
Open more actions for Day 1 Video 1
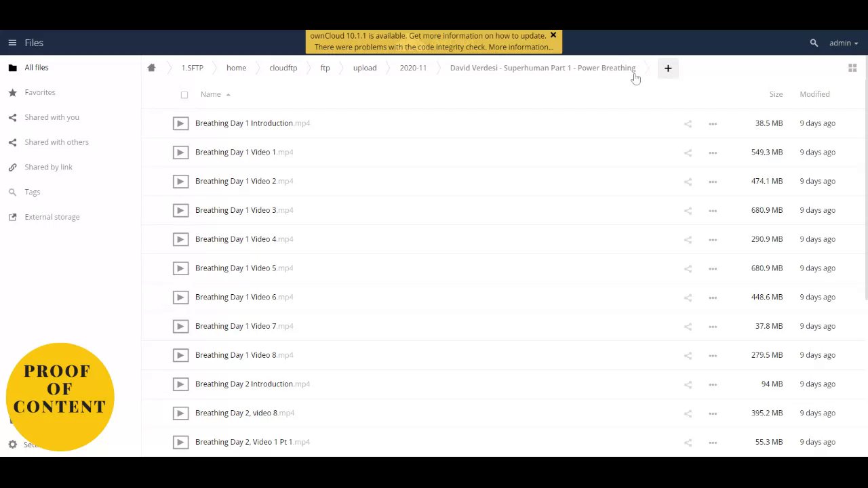pos(713,152)
